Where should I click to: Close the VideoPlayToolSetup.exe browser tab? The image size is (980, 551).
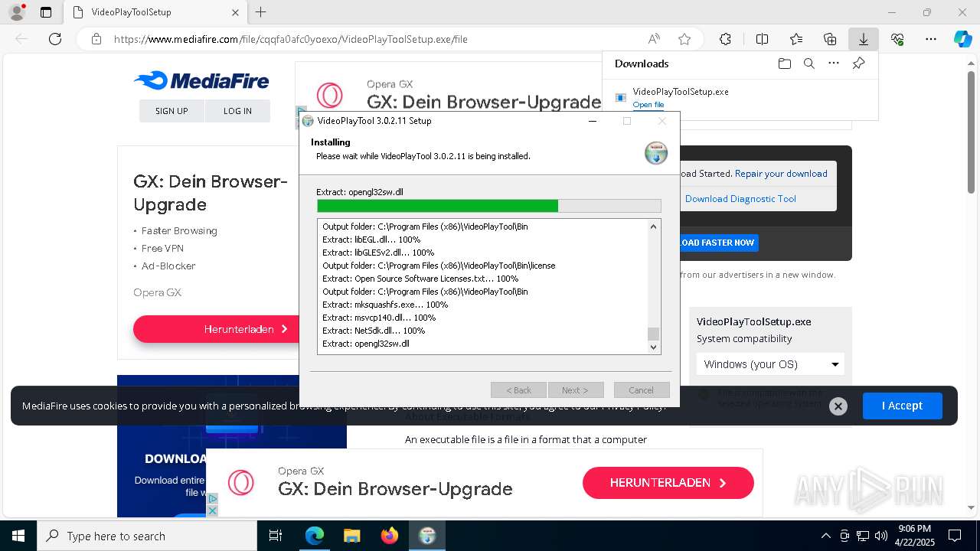click(235, 12)
